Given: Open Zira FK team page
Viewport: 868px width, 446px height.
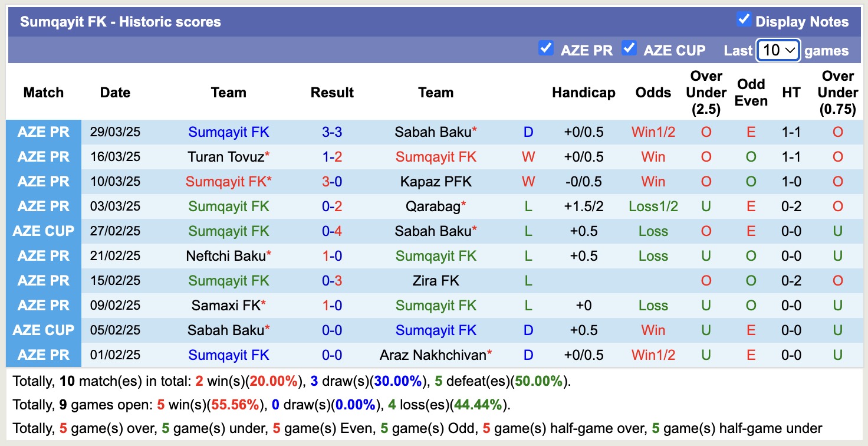Looking at the screenshot, I should click(436, 281).
